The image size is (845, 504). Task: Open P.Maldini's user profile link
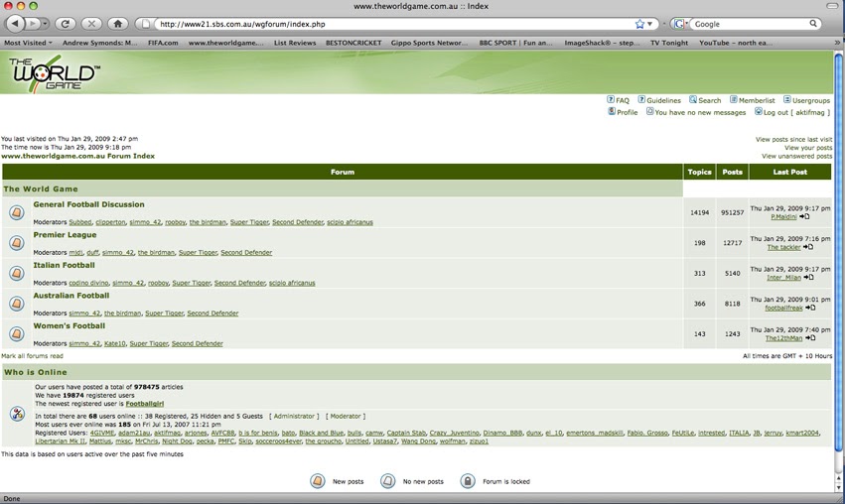(783, 217)
